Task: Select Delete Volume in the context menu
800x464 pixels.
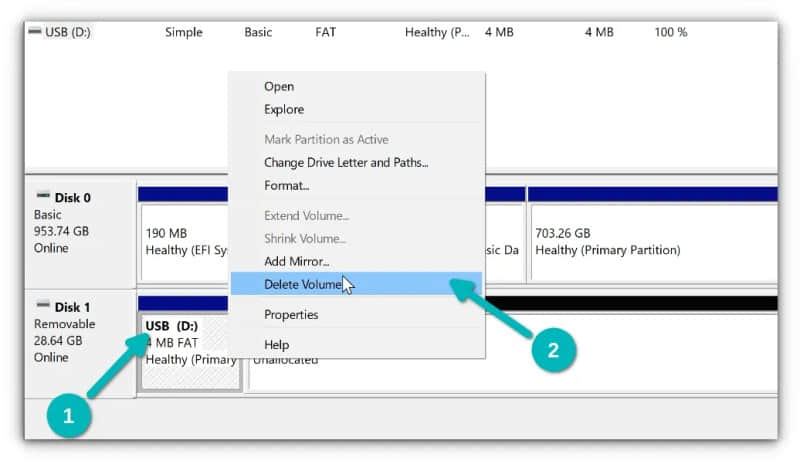Action: click(x=356, y=284)
